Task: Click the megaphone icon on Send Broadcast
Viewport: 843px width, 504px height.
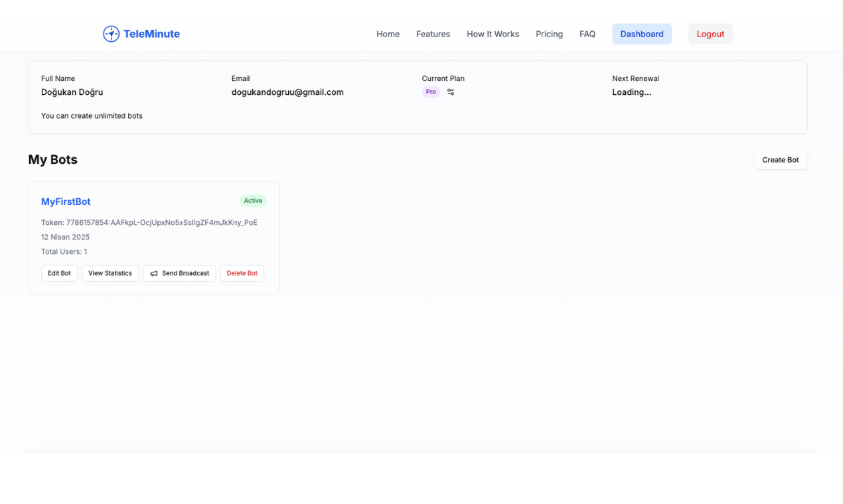Action: [154, 273]
